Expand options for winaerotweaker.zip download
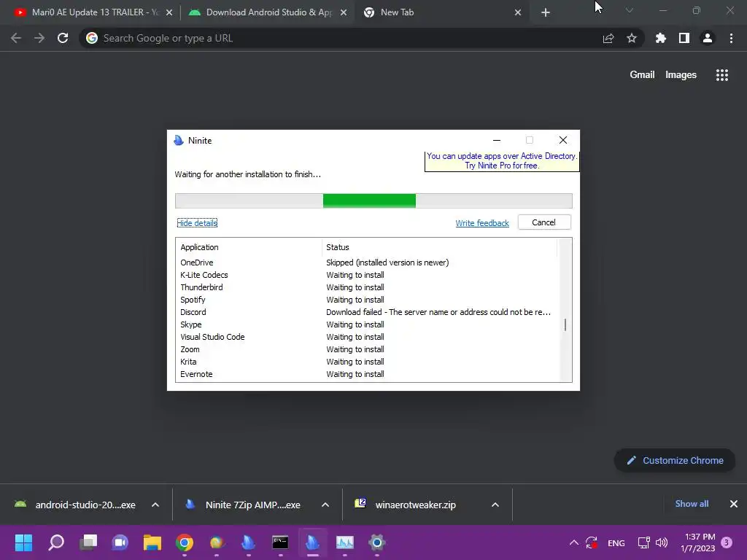Viewport: 747px width, 560px height. coord(495,505)
